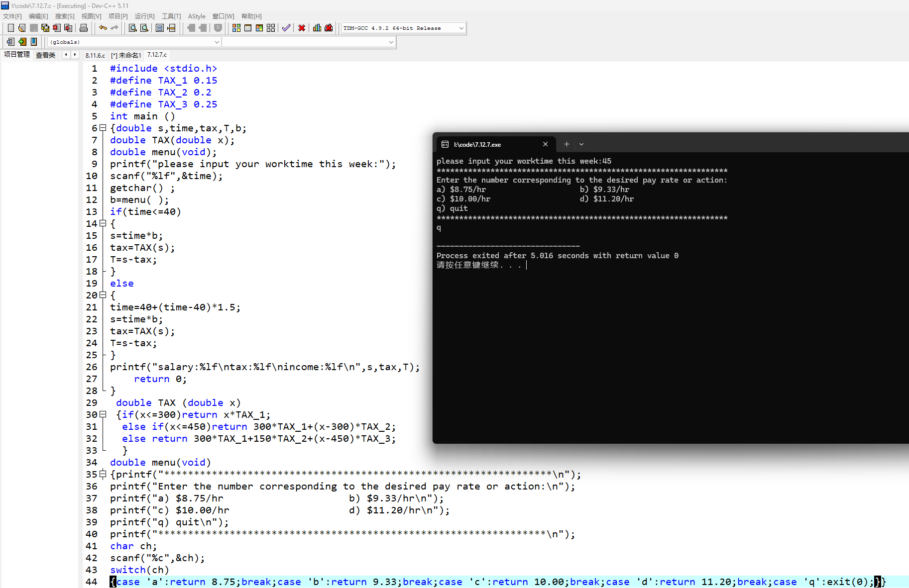Switch to the [*] 未命名1 editor tab

[126, 55]
